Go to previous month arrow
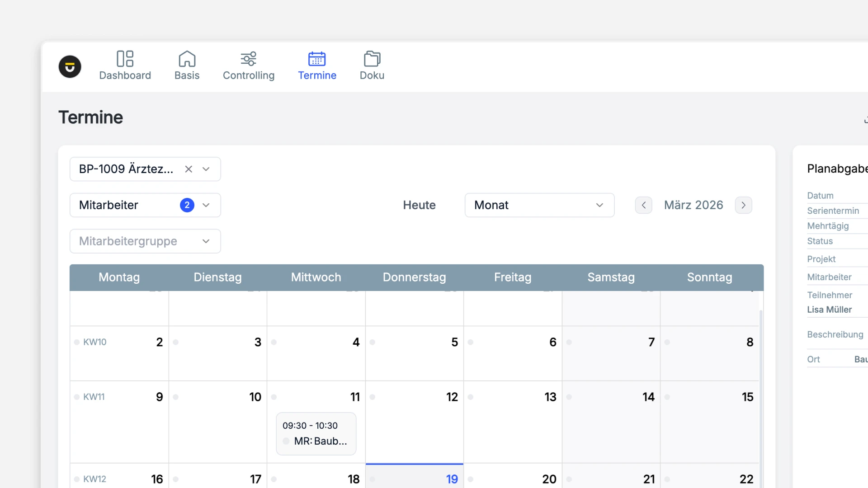This screenshot has width=868, height=488. pyautogui.click(x=643, y=205)
